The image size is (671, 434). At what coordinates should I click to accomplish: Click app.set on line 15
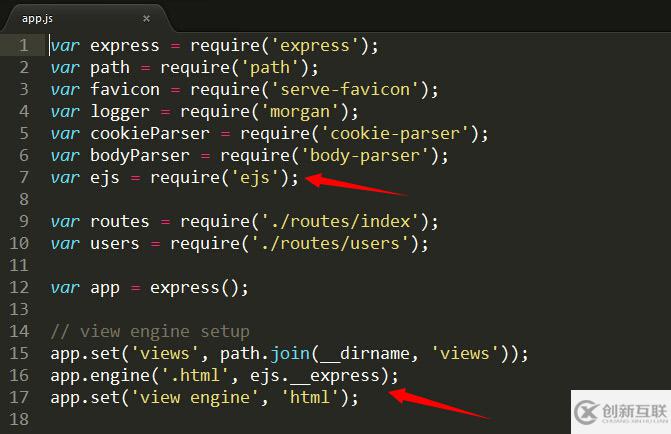(85, 353)
